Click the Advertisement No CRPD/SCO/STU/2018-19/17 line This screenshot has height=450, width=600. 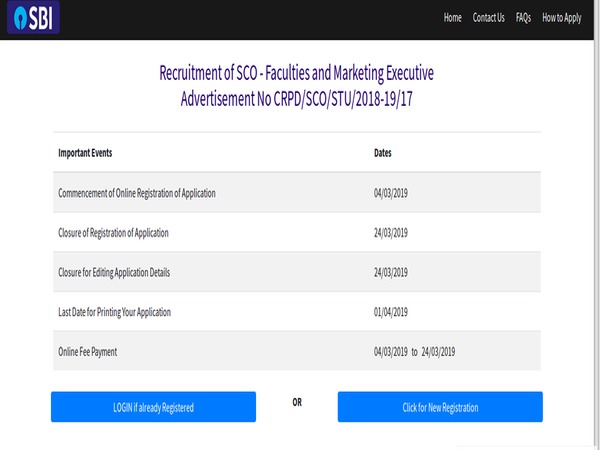[297, 99]
